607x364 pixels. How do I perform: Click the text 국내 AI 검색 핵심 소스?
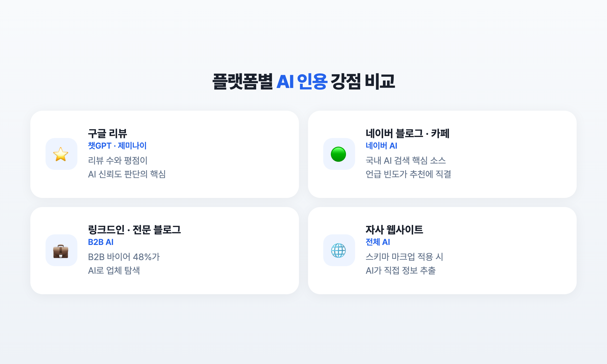(406, 160)
